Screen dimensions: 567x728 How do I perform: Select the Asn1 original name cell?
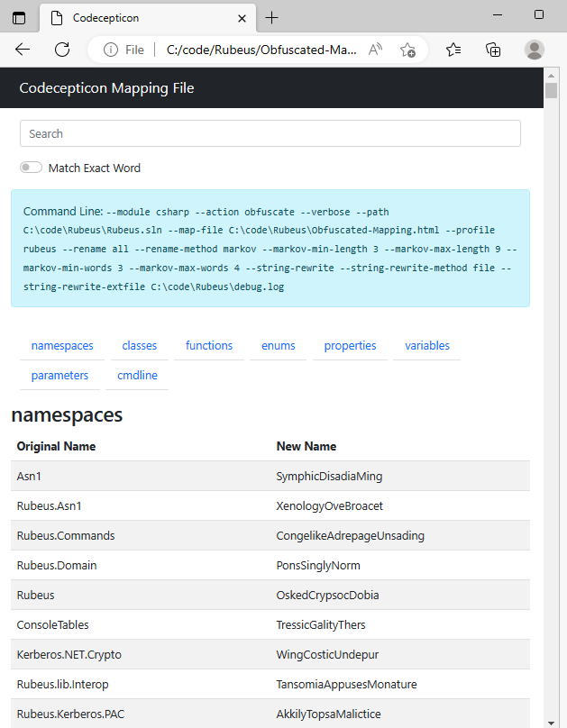point(141,477)
